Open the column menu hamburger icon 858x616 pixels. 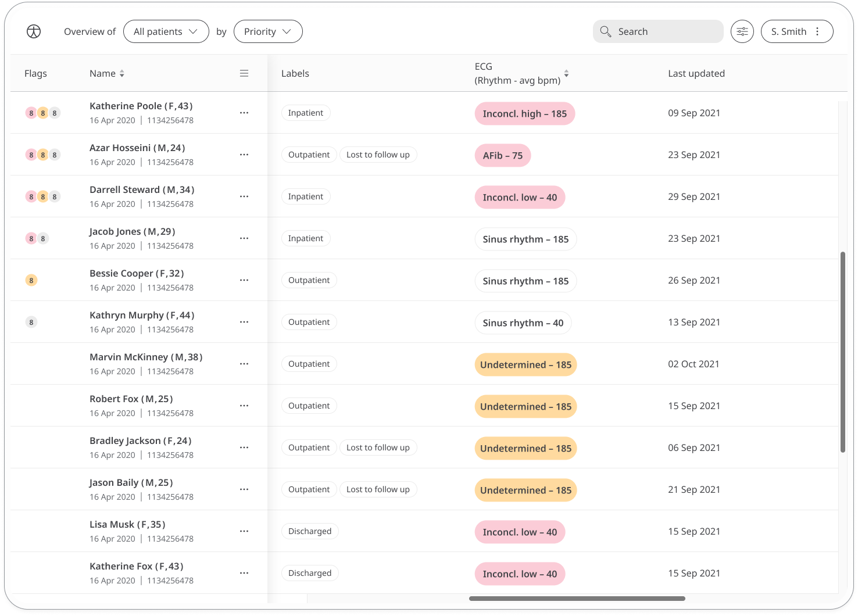pyautogui.click(x=244, y=73)
